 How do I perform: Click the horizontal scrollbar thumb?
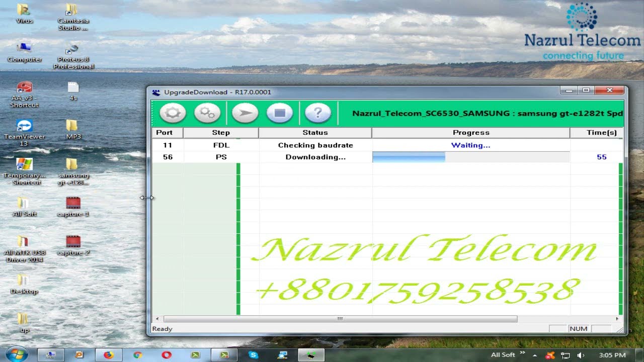pos(340,319)
